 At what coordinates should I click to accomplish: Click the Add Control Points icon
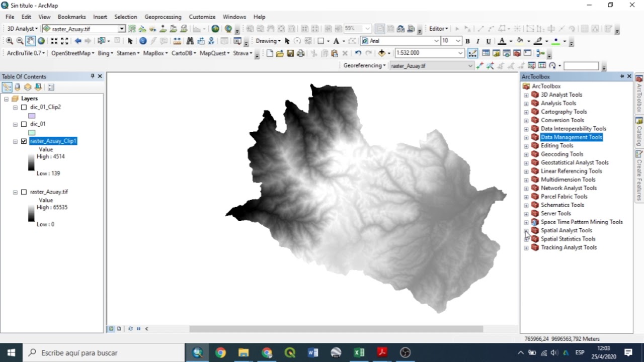479,65
